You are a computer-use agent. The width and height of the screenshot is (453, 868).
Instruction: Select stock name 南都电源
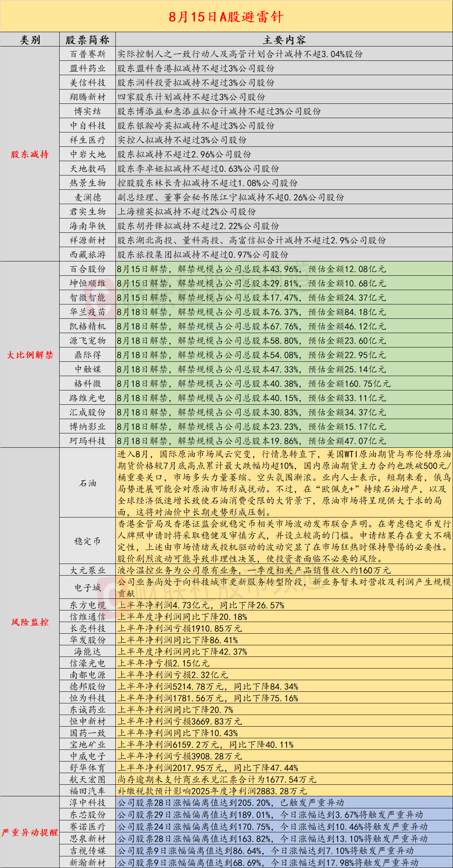(x=88, y=675)
